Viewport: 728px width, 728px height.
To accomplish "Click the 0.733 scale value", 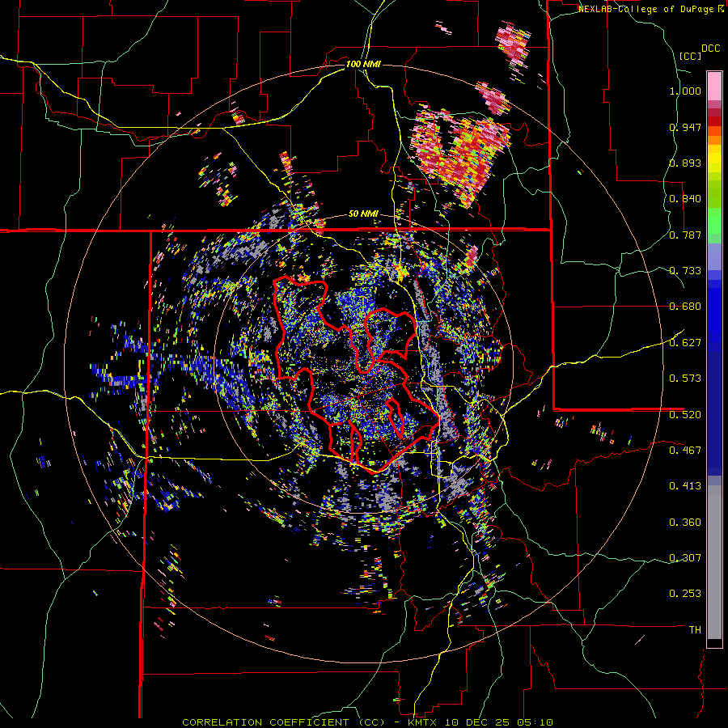I will click(685, 271).
